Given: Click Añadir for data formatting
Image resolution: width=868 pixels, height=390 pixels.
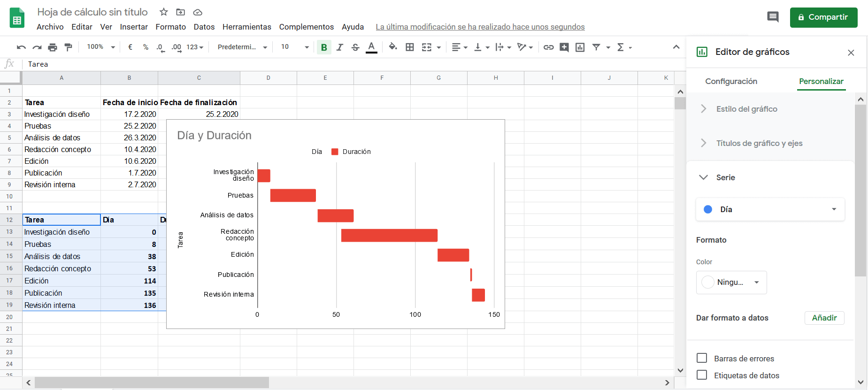Looking at the screenshot, I should pos(824,318).
